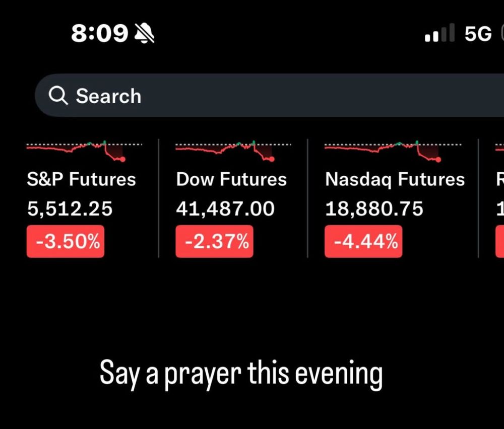Open the Dow Futures mini chart

pos(233,151)
